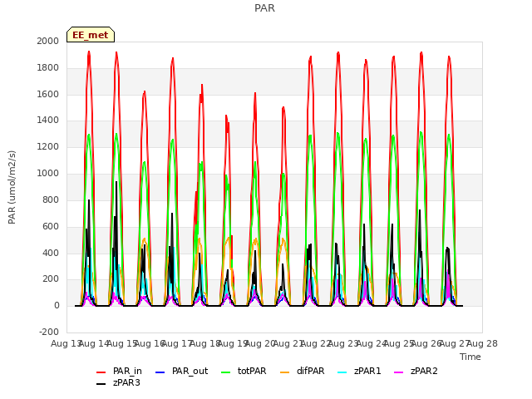The height and width of the screenshot is (399, 532).
Task: Select the difPAR legend label
Action: (310, 371)
